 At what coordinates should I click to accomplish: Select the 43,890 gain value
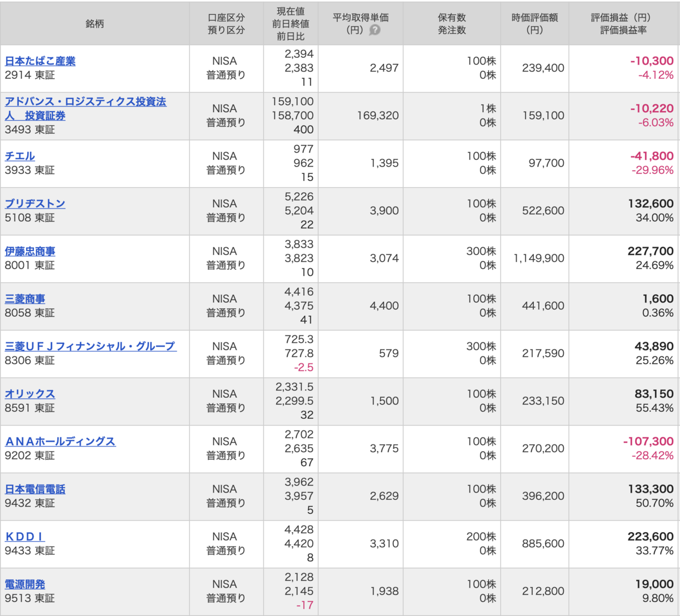click(x=654, y=346)
